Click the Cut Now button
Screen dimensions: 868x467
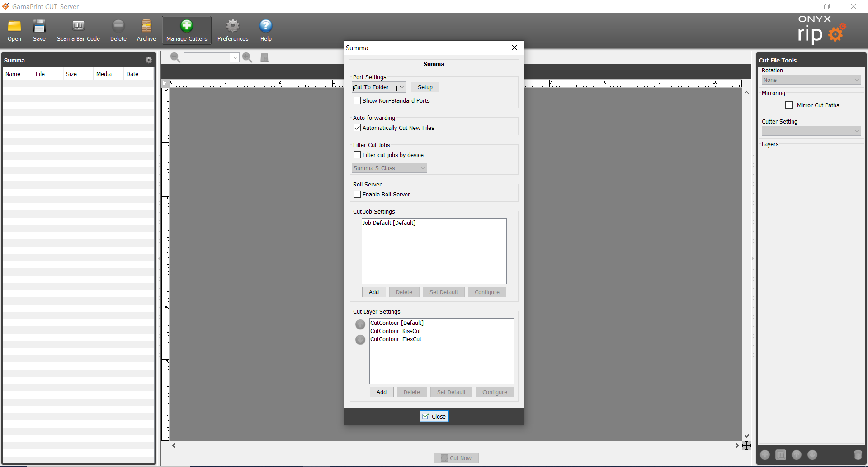coord(456,458)
